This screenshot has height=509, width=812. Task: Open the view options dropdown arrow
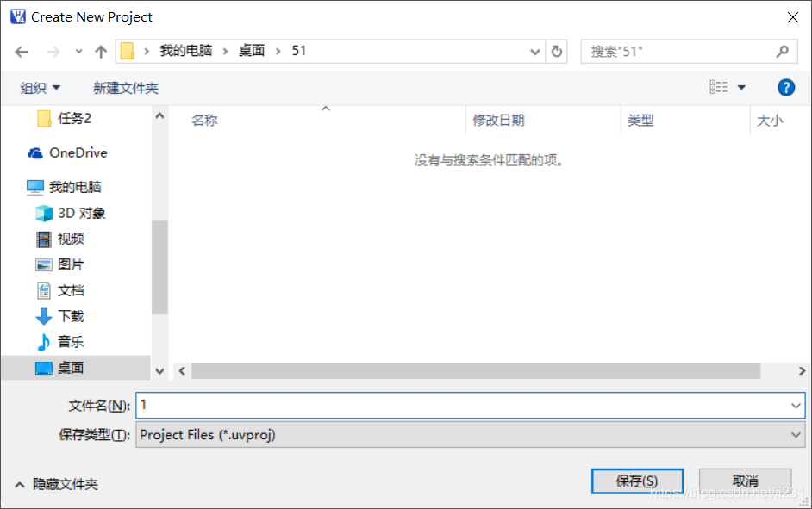click(x=741, y=88)
